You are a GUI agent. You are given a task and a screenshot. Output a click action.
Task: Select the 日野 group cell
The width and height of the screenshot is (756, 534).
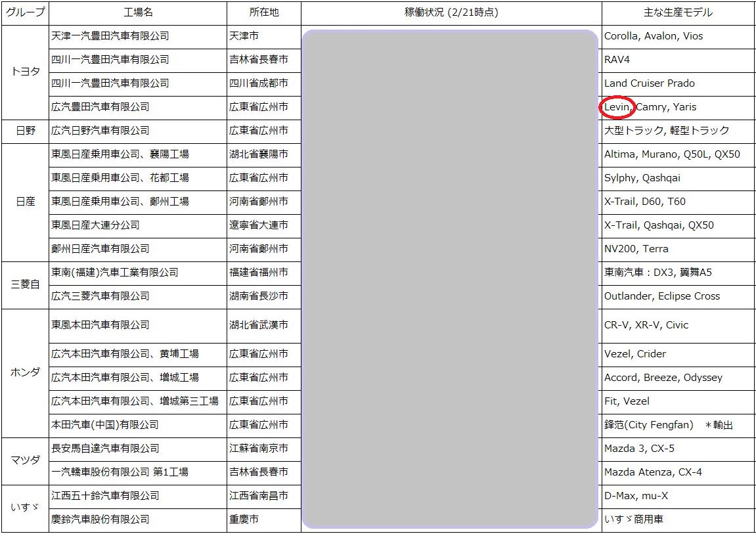[25, 131]
